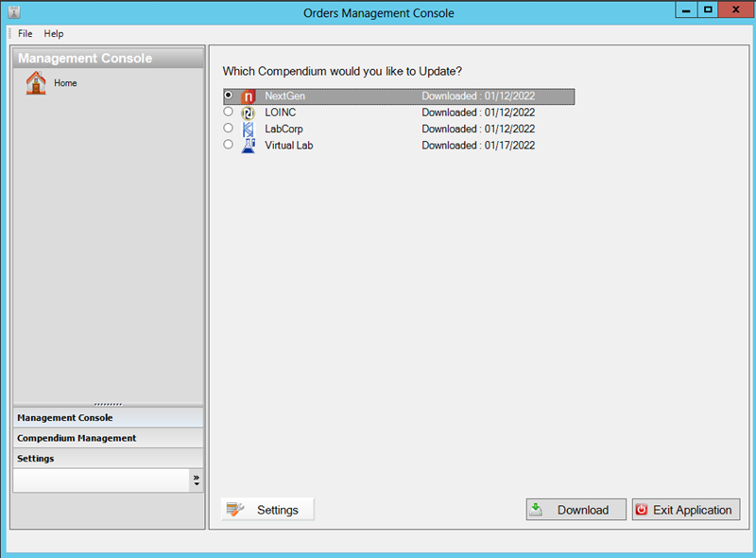Switch to the Settings navigation pane

click(108, 458)
